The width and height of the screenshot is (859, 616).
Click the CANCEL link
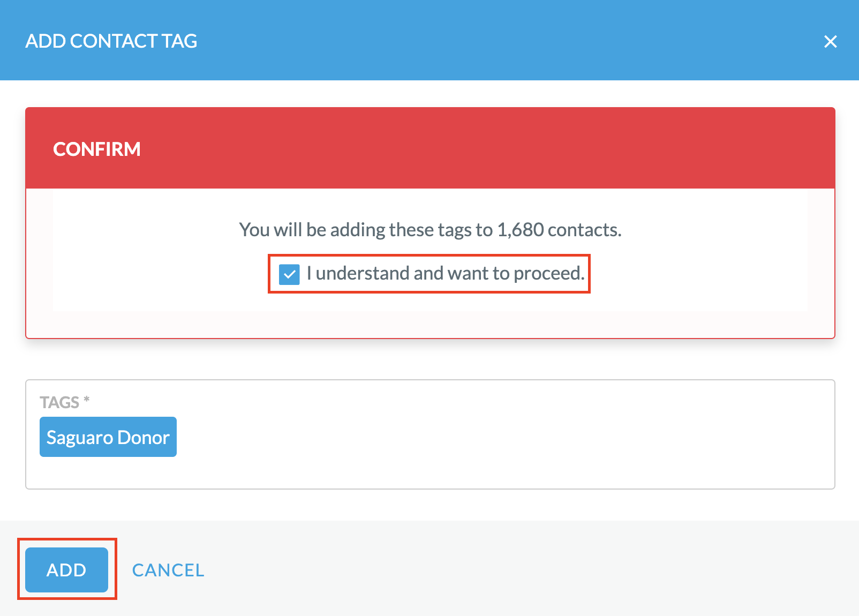coord(168,570)
